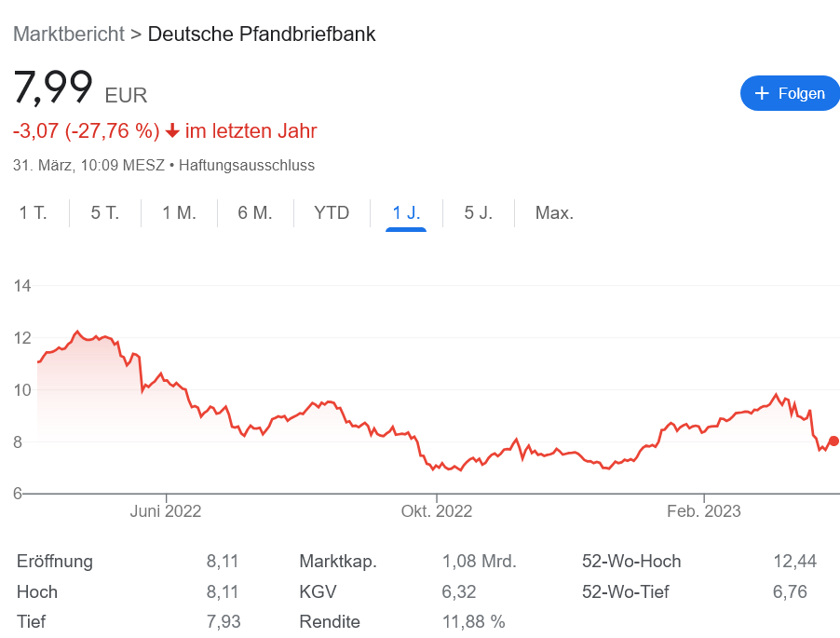Click the plus icon in the Folgen button
Viewport: 840px width, 638px height.
click(x=764, y=93)
